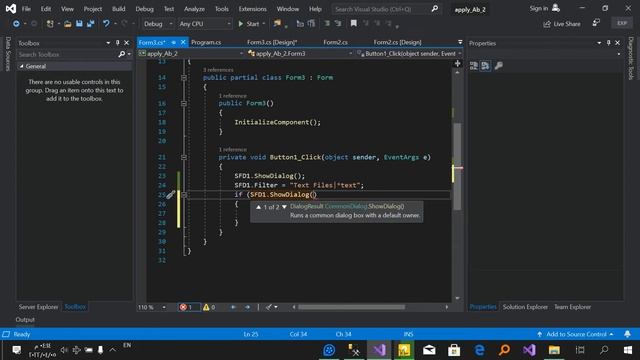Switch to the Form2.cs [Design] tab
Viewport: 640px width, 360px height.
coord(398,42)
